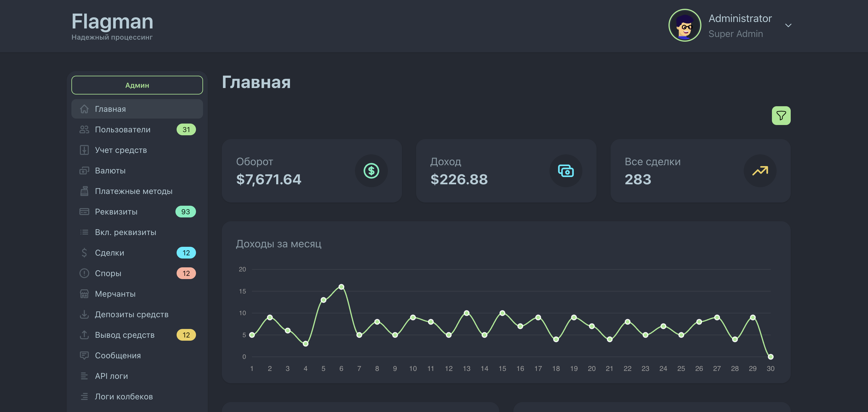This screenshot has height=412, width=868.
Task: Click the house icon next to Главная
Action: coord(84,109)
